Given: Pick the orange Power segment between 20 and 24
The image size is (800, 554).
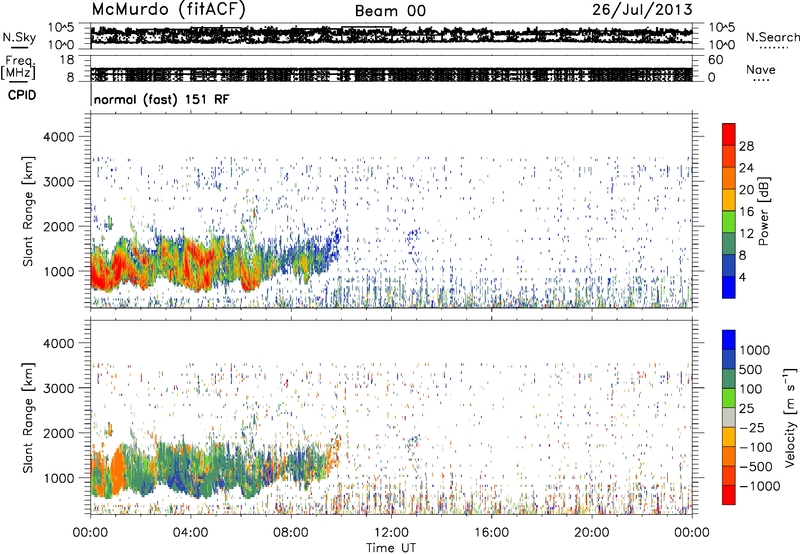Looking at the screenshot, I should (729, 178).
